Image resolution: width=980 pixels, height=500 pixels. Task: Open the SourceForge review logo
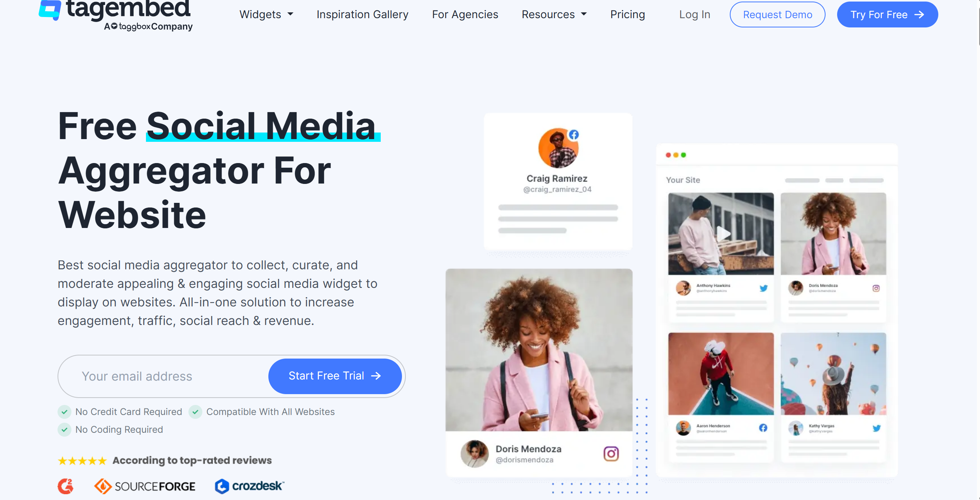click(x=145, y=486)
